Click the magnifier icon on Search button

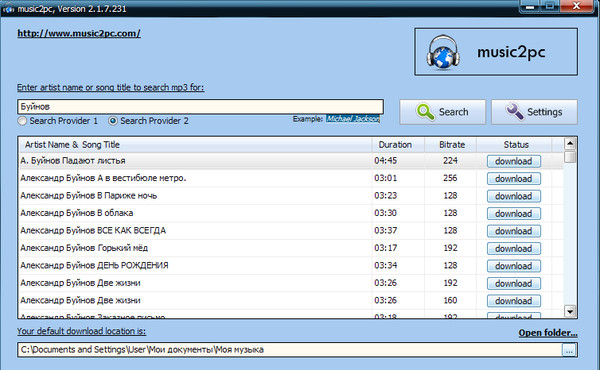click(425, 112)
